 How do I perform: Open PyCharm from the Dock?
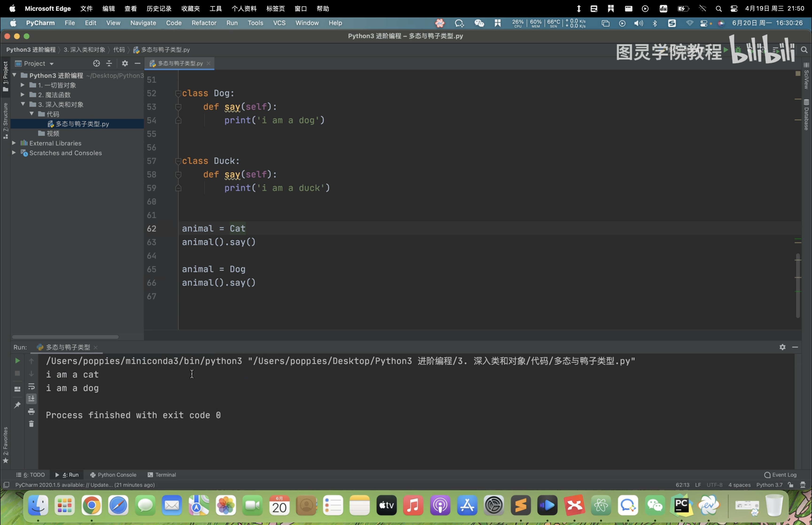click(x=682, y=505)
